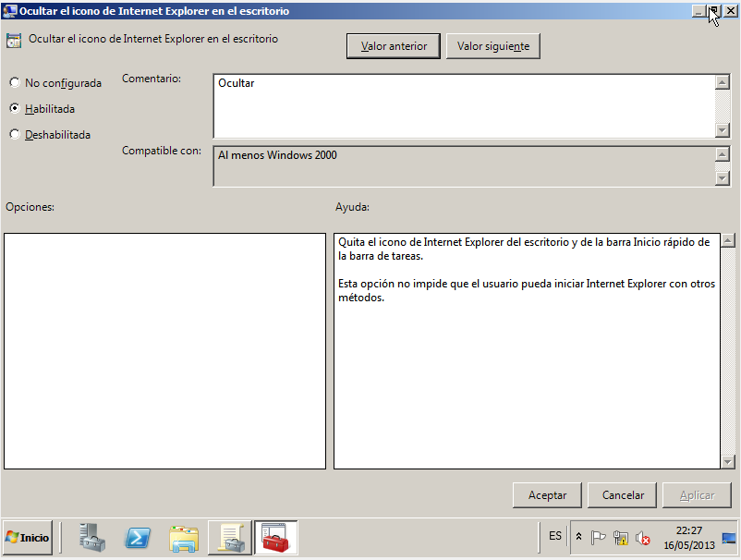Go to next setting with 'Valor siguiente'
The width and height of the screenshot is (741, 560).
click(492, 46)
